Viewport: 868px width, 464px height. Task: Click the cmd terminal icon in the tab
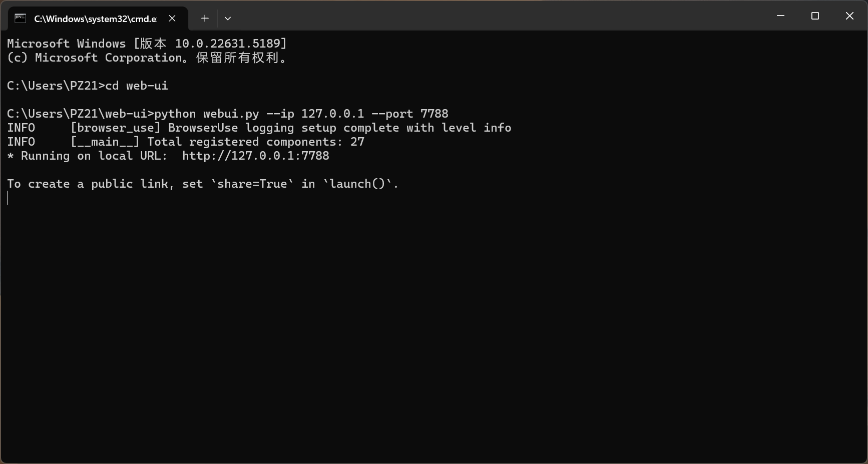click(x=20, y=19)
